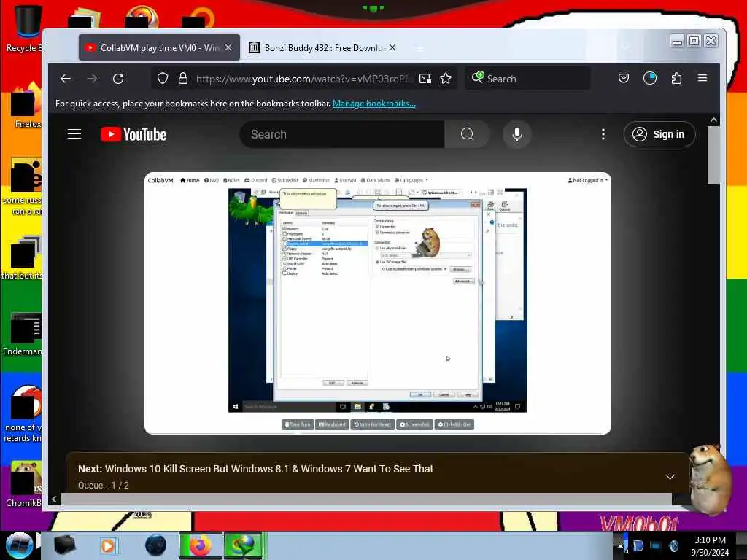747x560 pixels.
Task: Close the Bonzi Buddy 432 tab
Action: 392,47
